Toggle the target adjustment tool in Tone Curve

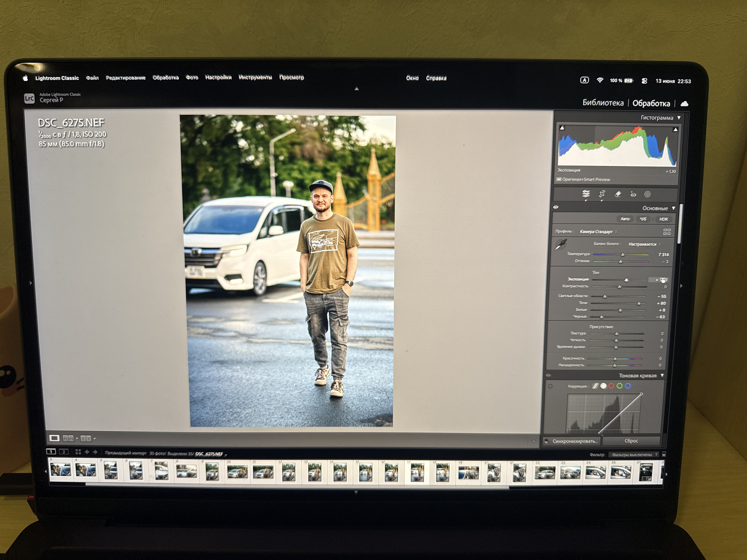pos(550,386)
